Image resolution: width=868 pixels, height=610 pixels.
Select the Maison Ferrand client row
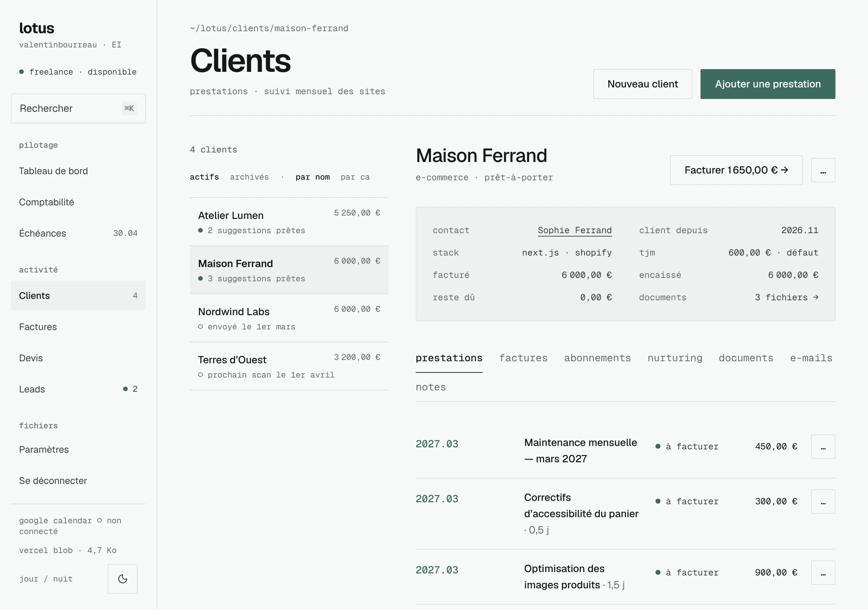click(289, 270)
